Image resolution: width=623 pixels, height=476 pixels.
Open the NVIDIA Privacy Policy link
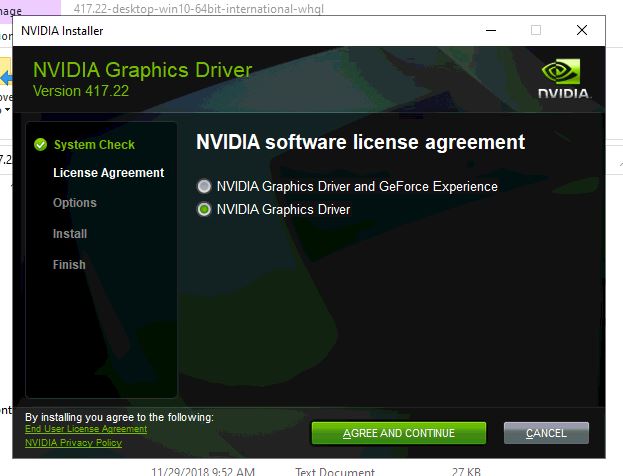coord(74,443)
